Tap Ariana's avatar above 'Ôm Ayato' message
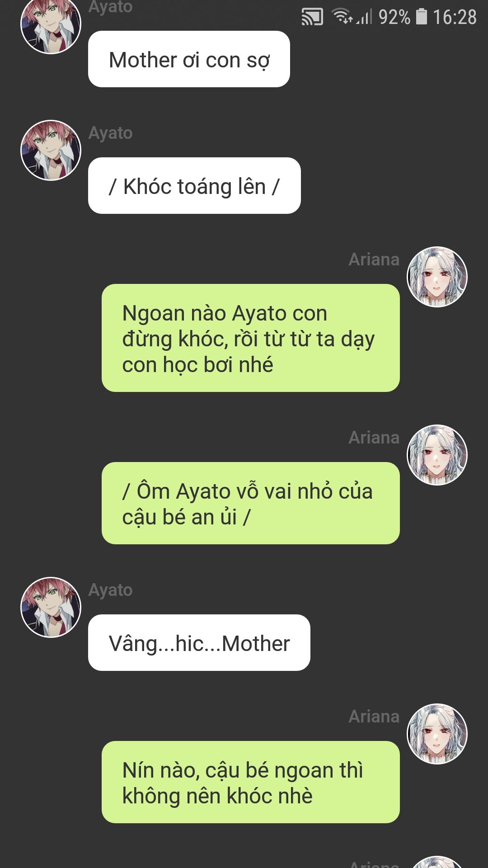This screenshot has width=488, height=868. 437,455
